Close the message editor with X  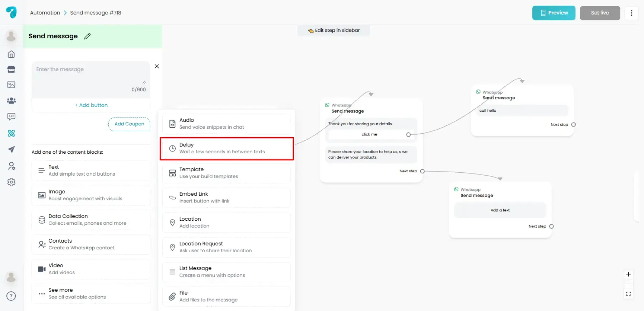pyautogui.click(x=157, y=66)
